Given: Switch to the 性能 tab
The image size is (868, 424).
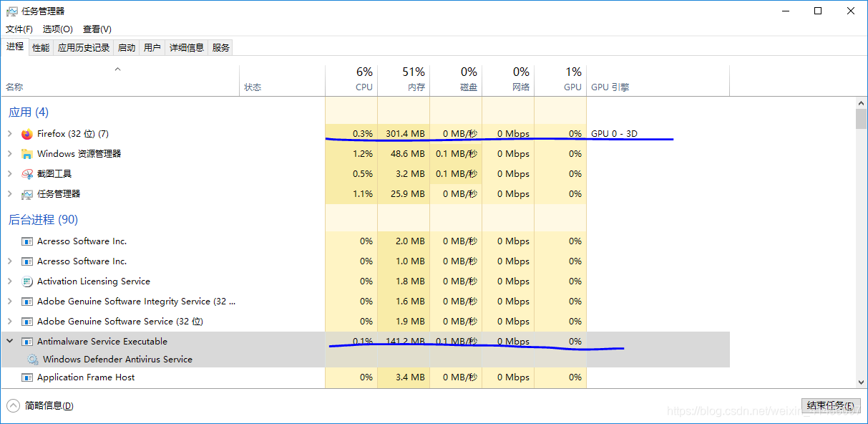Looking at the screenshot, I should pyautogui.click(x=41, y=47).
